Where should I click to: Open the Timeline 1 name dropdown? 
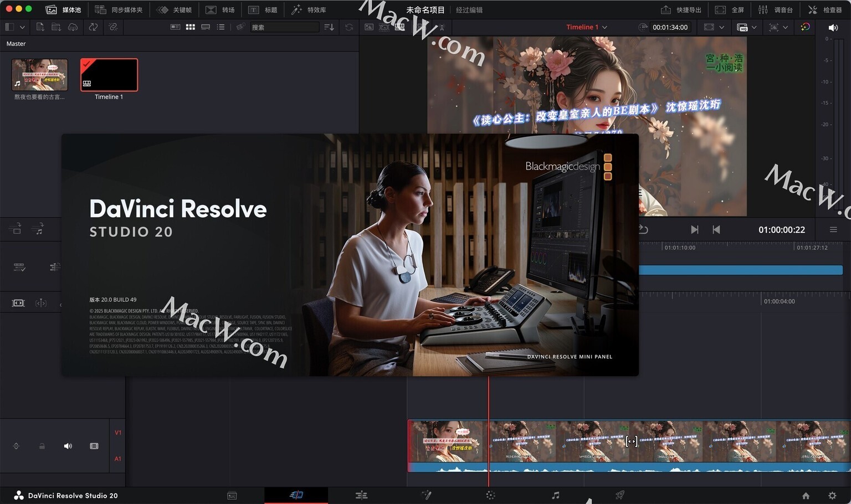[587, 27]
